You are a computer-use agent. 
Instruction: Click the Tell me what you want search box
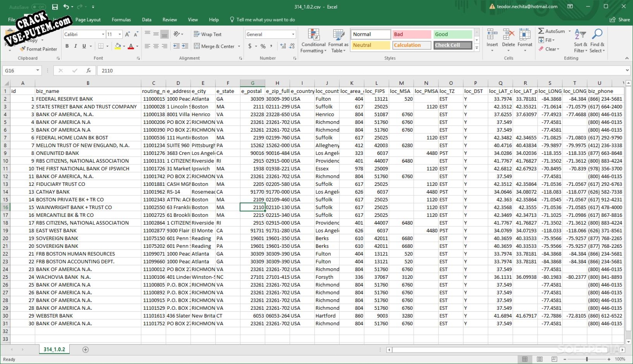click(x=262, y=20)
